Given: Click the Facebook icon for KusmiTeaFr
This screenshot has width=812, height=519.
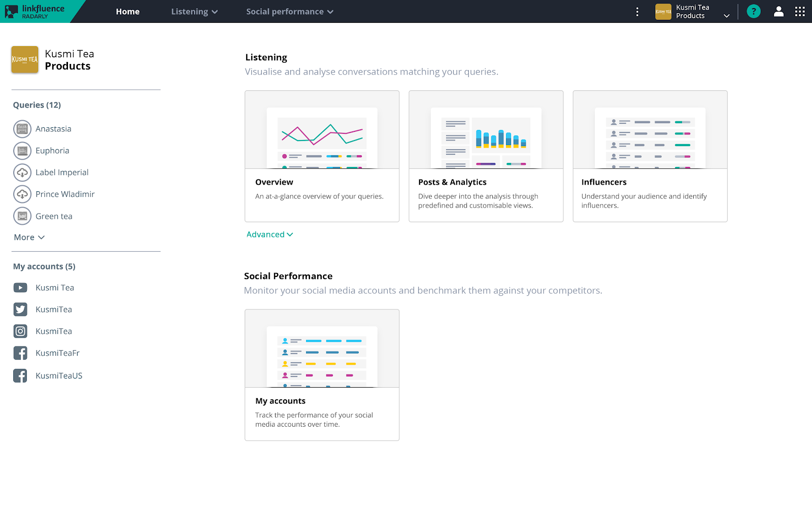Looking at the screenshot, I should [20, 353].
